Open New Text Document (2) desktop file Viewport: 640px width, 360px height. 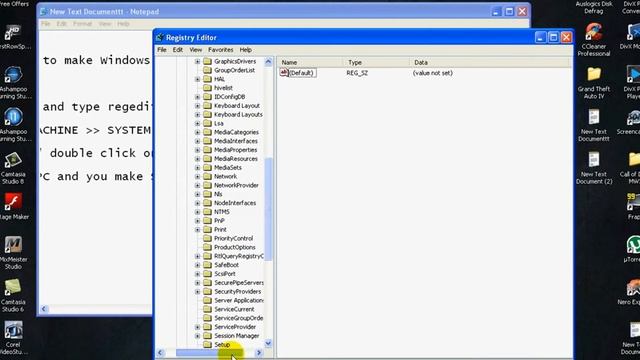pos(594,160)
